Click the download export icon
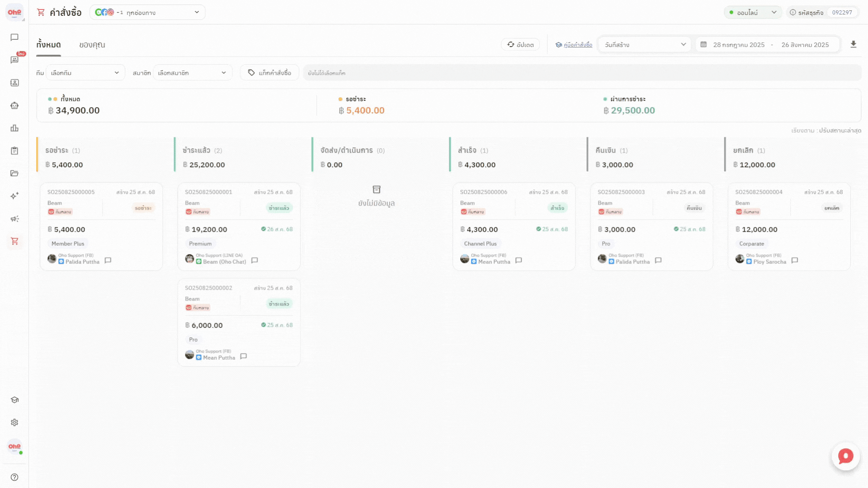This screenshot has height=488, width=868. pyautogui.click(x=853, y=44)
